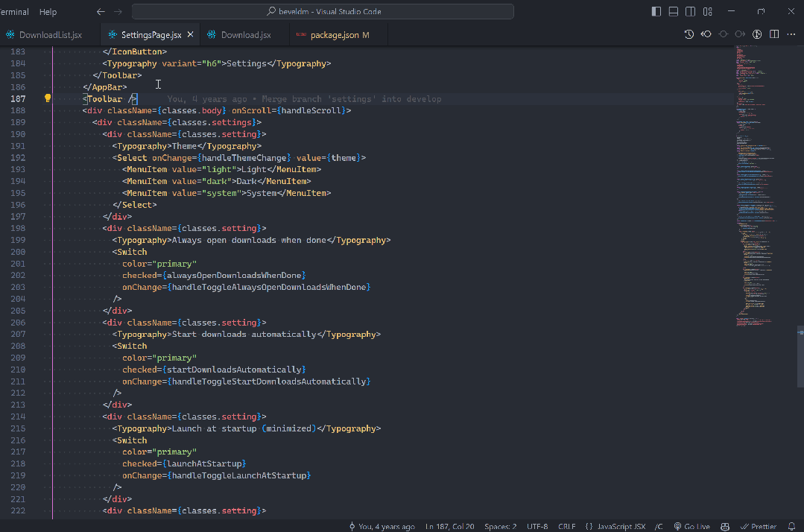This screenshot has width=804, height=532.
Task: Click the lightbulb code action icon
Action: pos(48,98)
